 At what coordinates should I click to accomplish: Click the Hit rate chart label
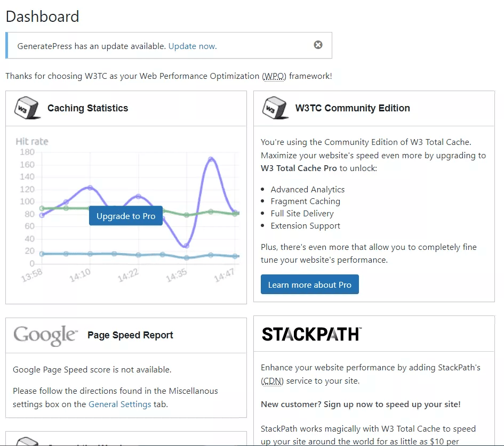coord(31,141)
